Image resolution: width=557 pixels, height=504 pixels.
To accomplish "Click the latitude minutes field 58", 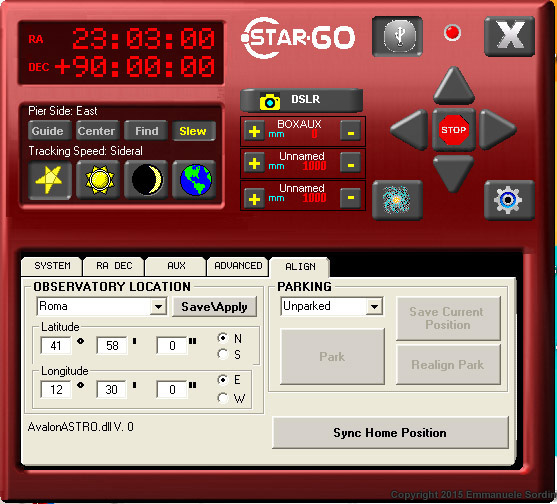I will pos(112,346).
